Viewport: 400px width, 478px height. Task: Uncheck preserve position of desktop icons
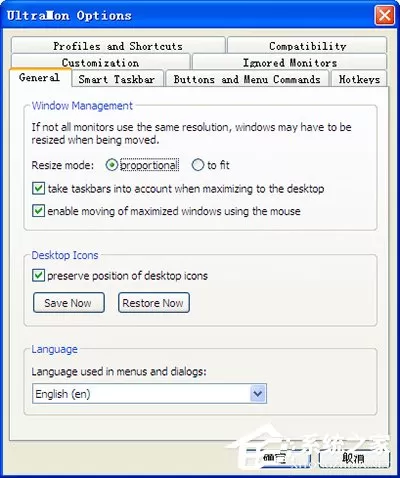[38, 276]
